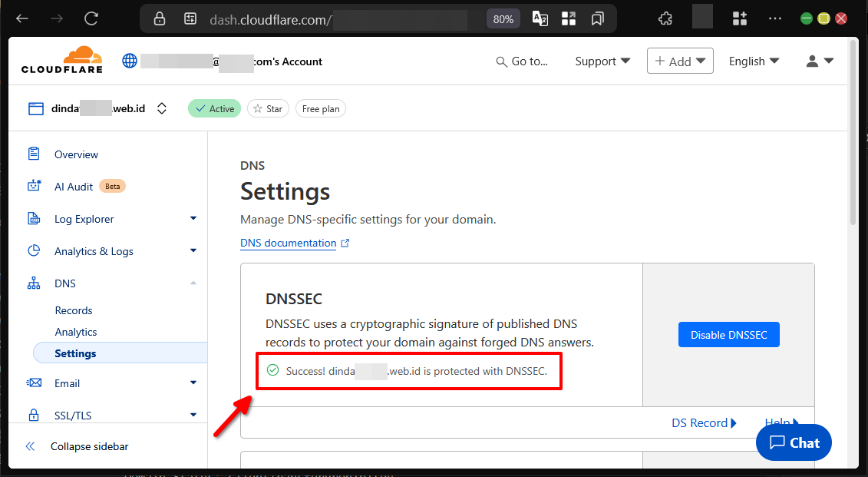Open the Support dropdown
Image resolution: width=868 pixels, height=477 pixels.
point(602,61)
